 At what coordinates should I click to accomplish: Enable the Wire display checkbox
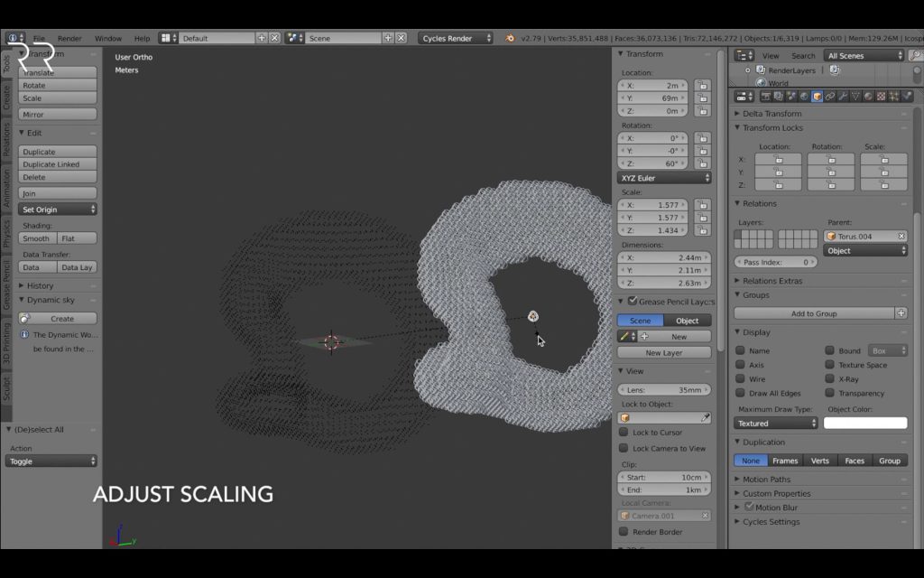[x=740, y=378]
